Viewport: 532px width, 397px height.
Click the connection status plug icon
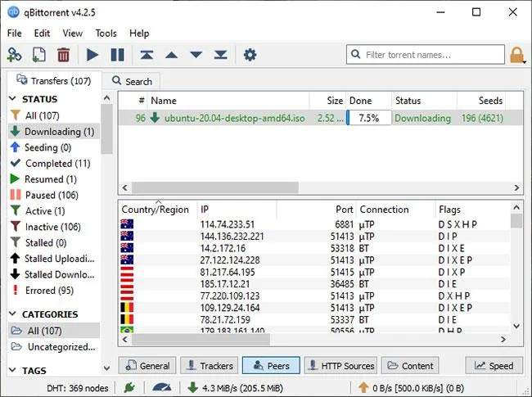click(x=129, y=387)
